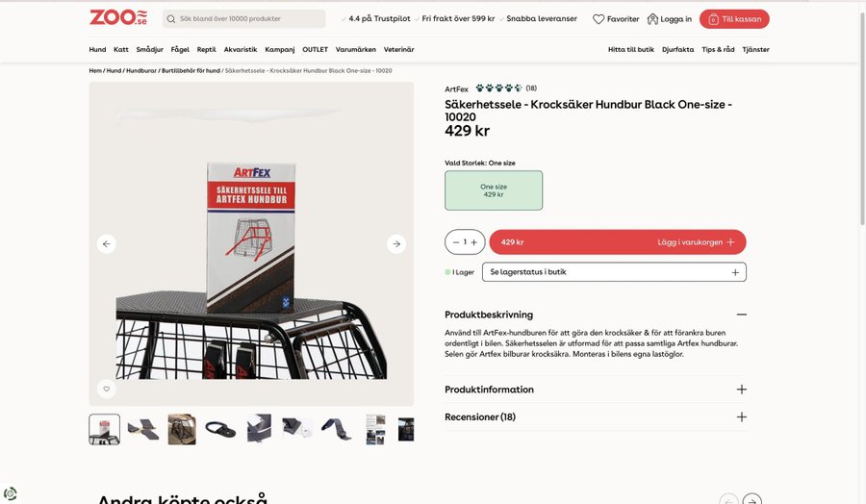Collapse the Produktbeskrivning section
This screenshot has height=504, width=866.
coord(741,315)
